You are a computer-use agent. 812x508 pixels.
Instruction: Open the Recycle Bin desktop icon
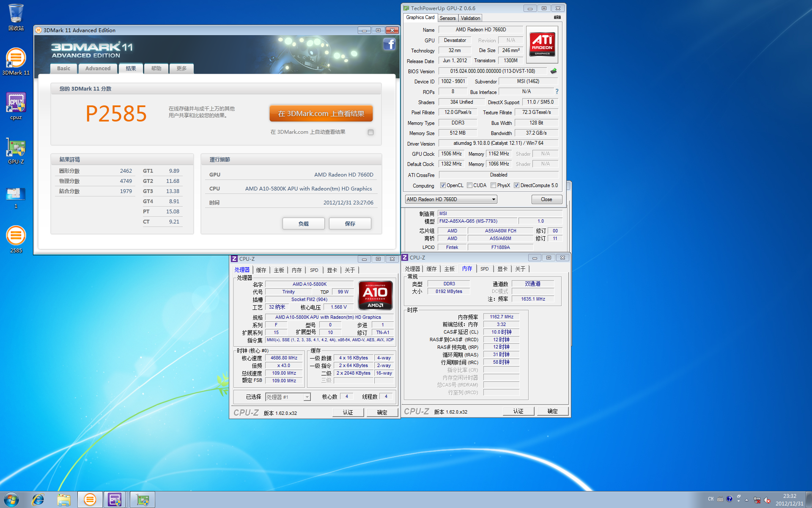(x=16, y=17)
